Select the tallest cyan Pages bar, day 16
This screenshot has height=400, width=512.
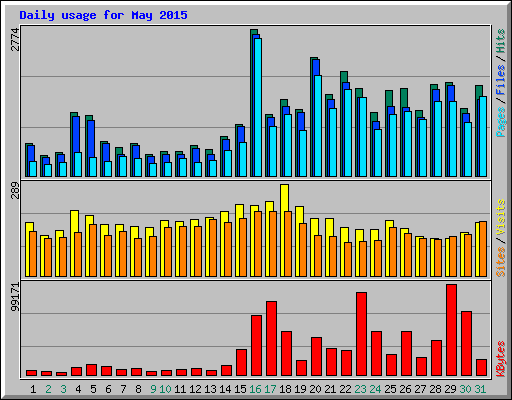(258, 107)
